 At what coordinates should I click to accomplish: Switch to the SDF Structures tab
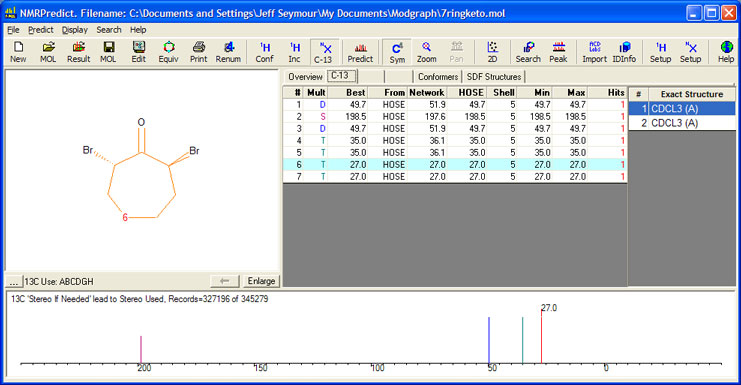494,77
